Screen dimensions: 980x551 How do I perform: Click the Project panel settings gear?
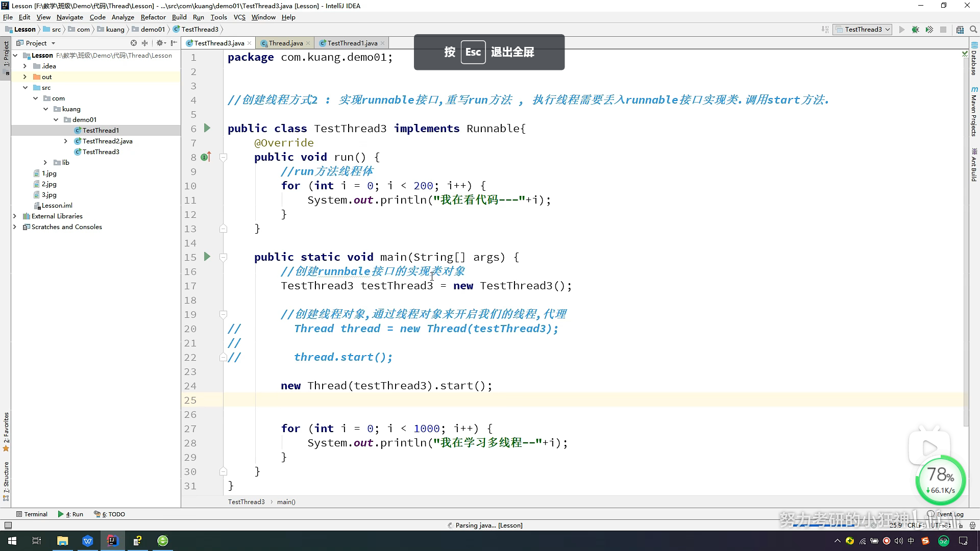tap(160, 43)
